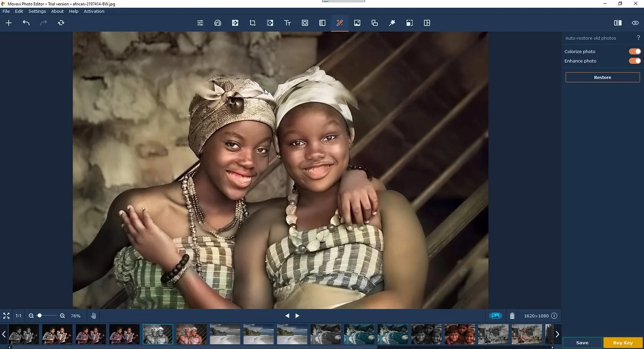Open the Adjust sliders tool
The height and width of the screenshot is (349, 644).
[200, 23]
